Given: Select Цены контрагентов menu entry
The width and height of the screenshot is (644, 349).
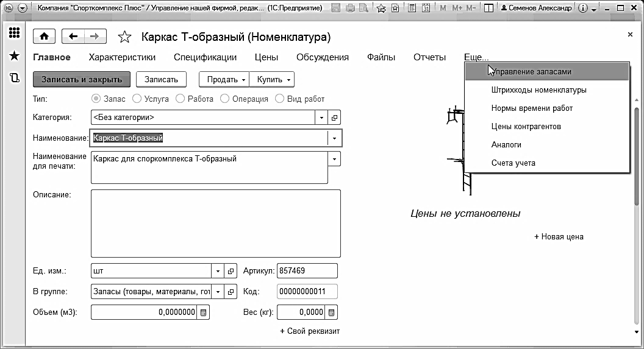Looking at the screenshot, I should [547, 126].
